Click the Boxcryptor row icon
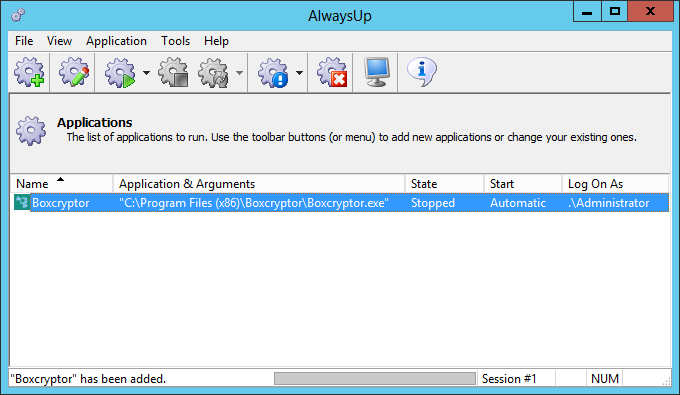 [x=21, y=202]
